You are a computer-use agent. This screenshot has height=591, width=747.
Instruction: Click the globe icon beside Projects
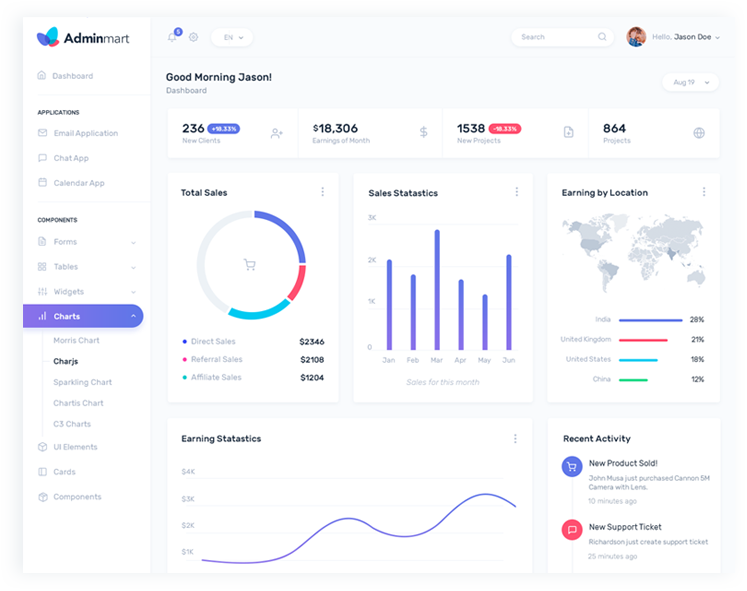[x=699, y=133]
